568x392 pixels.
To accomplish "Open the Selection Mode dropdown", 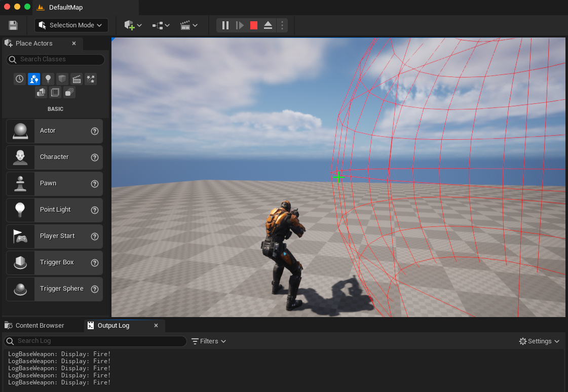I will [71, 25].
